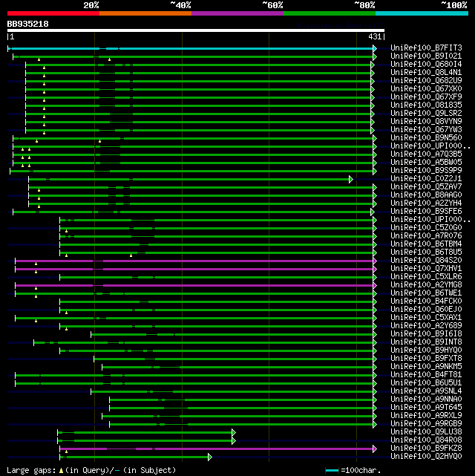This screenshot has height=476, width=475.
Task: Select the UniRef100_C0Z2J1 label
Action: coord(426,178)
